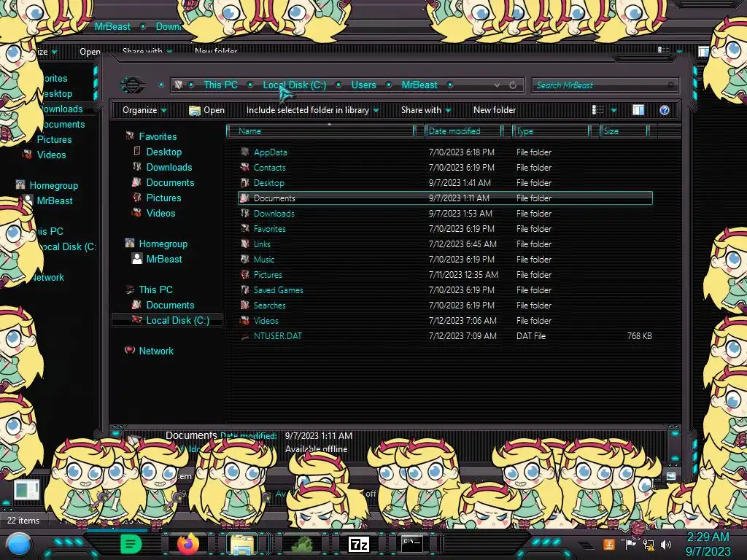The image size is (747, 560).
Task: Click the change view icon in the toolbar
Action: tap(597, 110)
